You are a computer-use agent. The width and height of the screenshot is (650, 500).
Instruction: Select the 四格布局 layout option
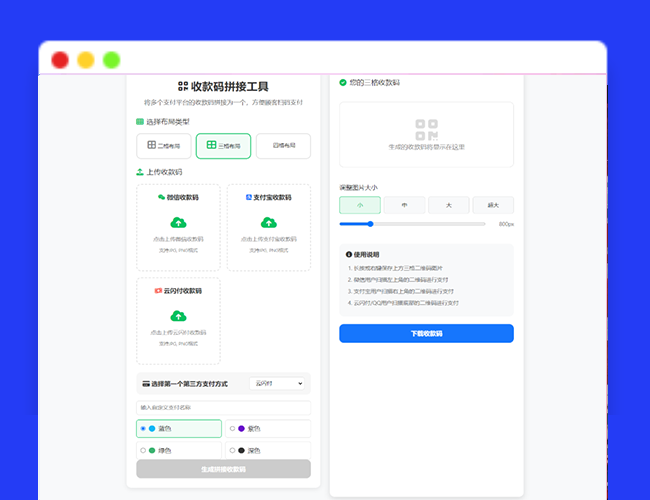pos(284,146)
